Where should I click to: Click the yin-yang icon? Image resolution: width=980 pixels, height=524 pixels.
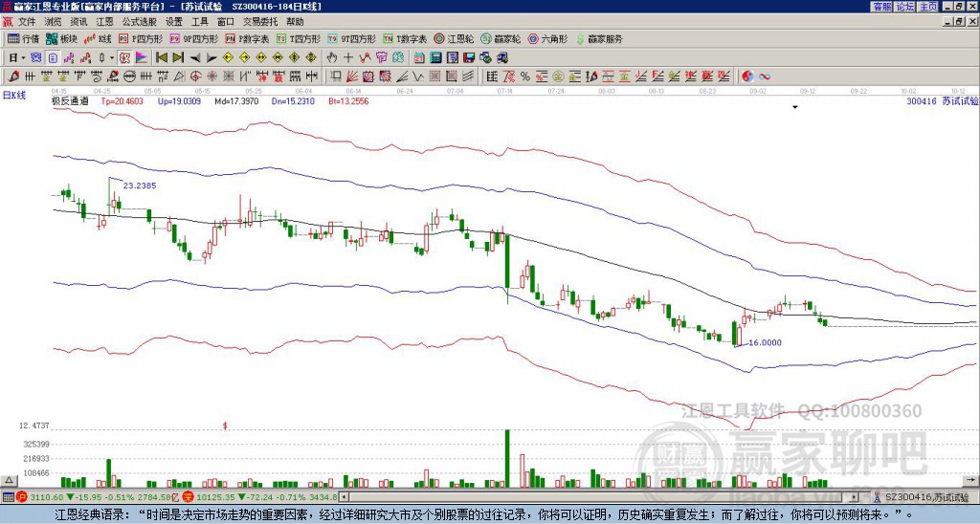747,76
